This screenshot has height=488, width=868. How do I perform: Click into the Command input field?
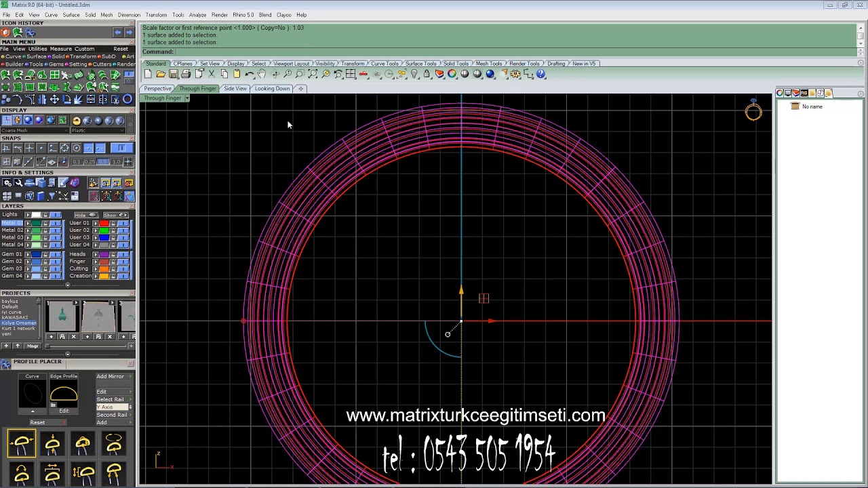tap(515, 52)
